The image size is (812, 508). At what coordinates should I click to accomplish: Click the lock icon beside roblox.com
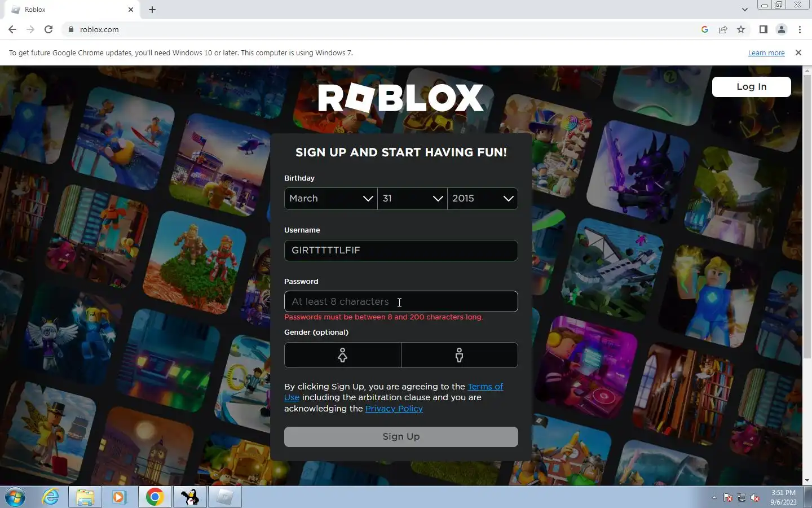tap(71, 29)
